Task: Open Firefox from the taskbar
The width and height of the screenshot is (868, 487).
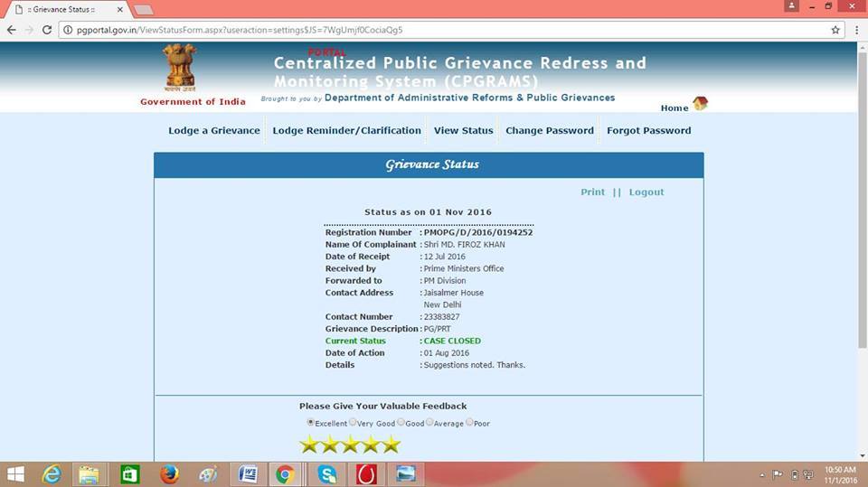Action: (168, 474)
